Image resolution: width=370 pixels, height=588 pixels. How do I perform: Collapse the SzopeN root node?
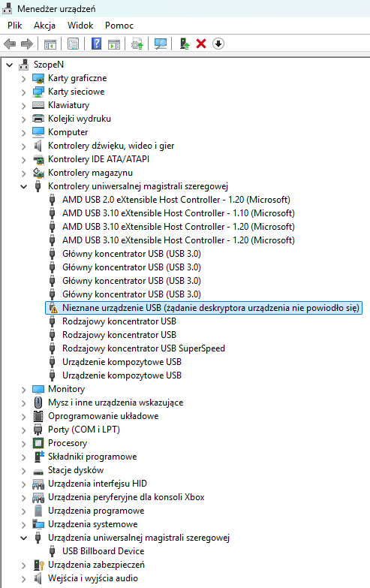[x=9, y=65]
